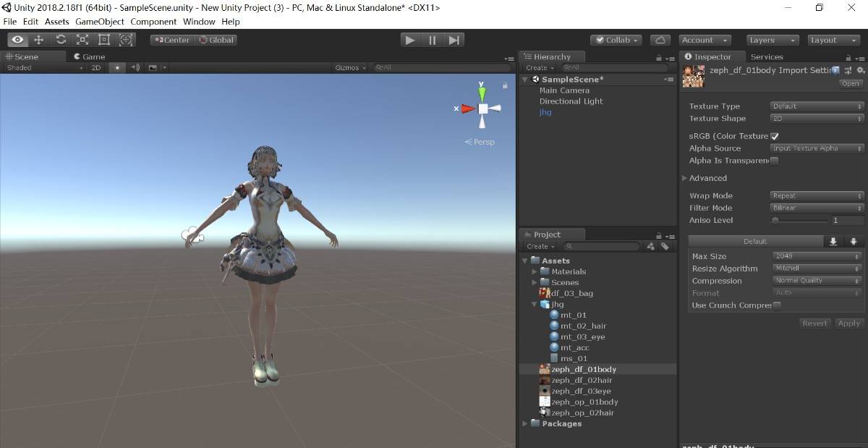
Task: Open the Account button
Action: [x=705, y=40]
